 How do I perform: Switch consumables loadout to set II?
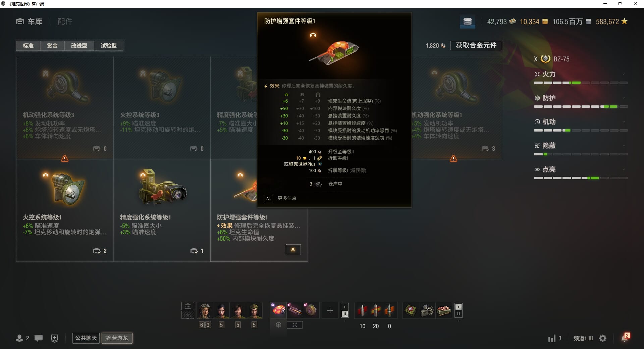tap(458, 314)
